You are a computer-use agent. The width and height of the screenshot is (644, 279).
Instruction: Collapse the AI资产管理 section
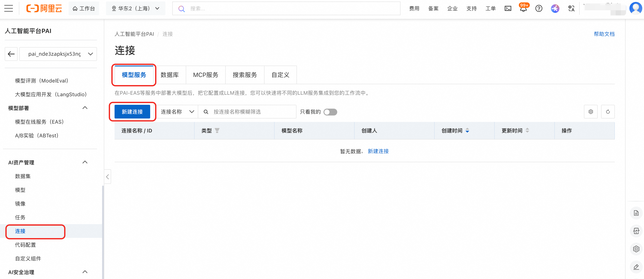tap(85, 162)
